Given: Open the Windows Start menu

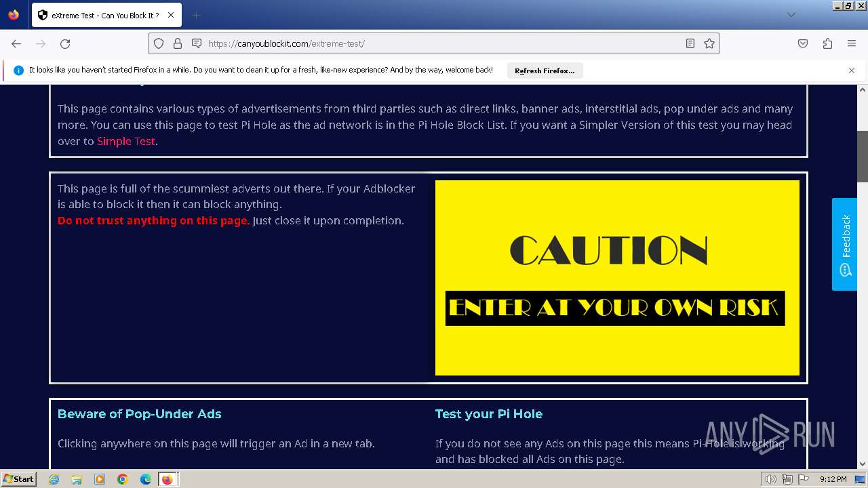Looking at the screenshot, I should click(x=19, y=479).
